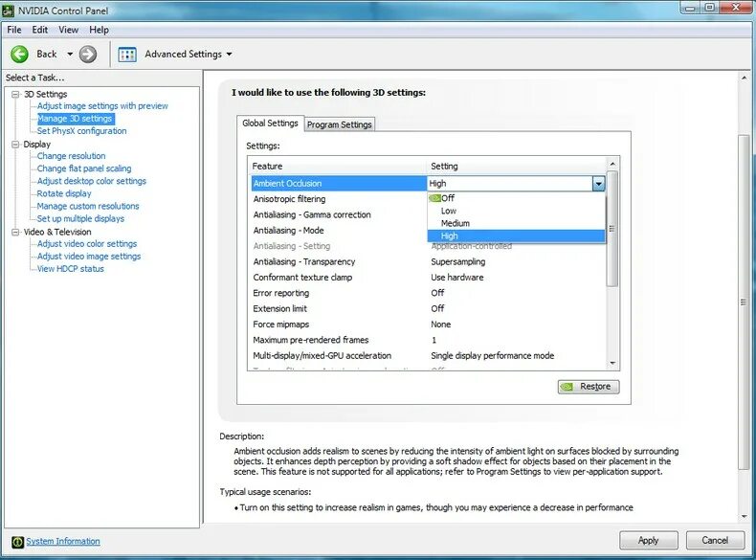Switch to the Global Settings tab

click(270, 123)
